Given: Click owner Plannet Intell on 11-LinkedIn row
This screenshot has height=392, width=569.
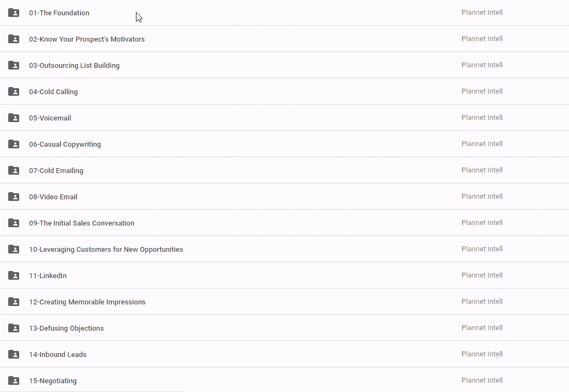Looking at the screenshot, I should pyautogui.click(x=482, y=275).
